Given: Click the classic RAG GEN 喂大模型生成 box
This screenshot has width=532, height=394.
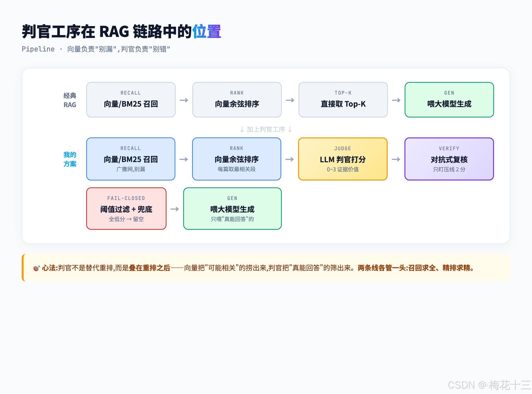Looking at the screenshot, I should (x=449, y=100).
